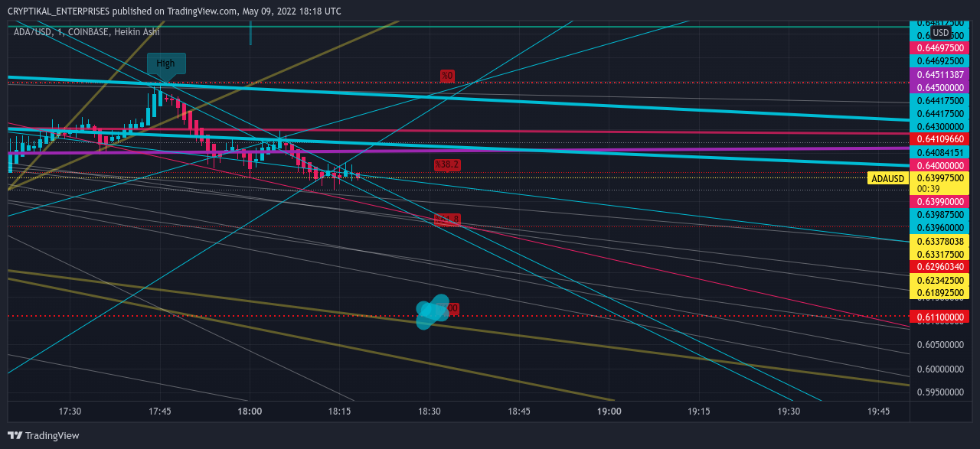Click the 0.64692500 cyan price label
The width and height of the screenshot is (980, 449).
pyautogui.click(x=939, y=60)
